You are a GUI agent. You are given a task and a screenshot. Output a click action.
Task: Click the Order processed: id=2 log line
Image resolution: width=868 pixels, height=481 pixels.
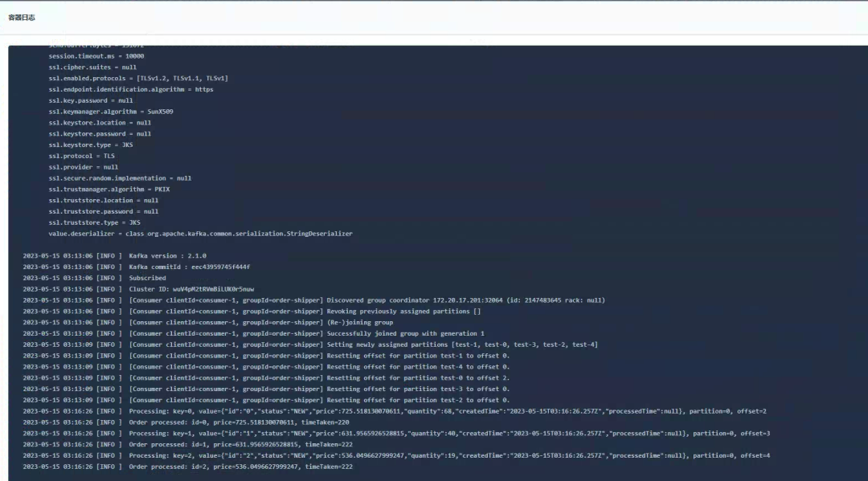(187, 467)
